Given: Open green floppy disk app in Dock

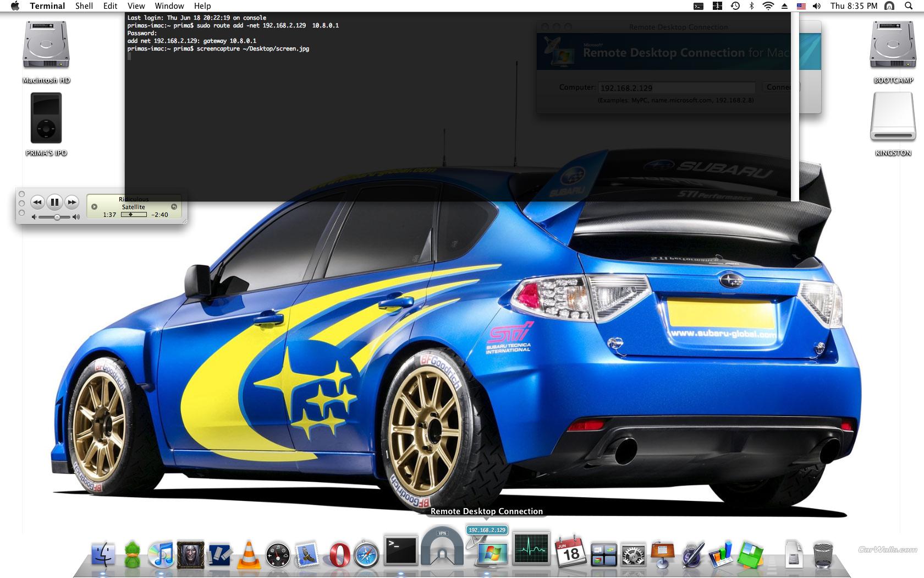Looking at the screenshot, I should pos(751,555).
